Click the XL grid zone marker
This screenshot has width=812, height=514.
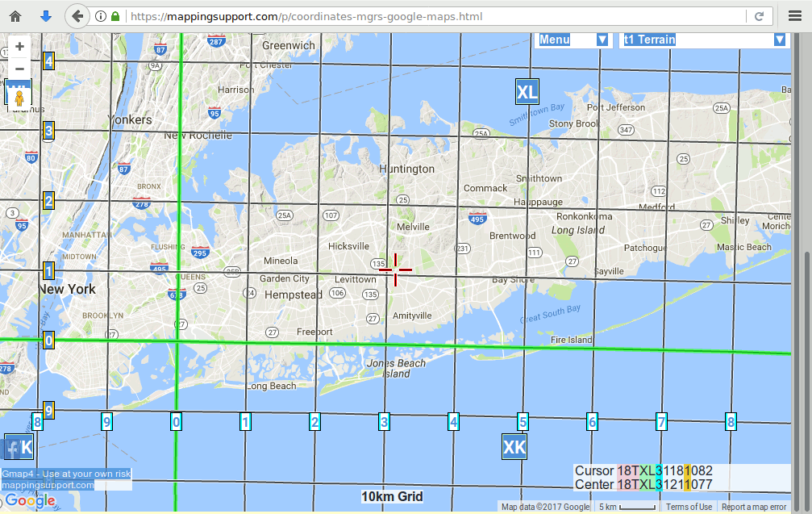coord(527,91)
